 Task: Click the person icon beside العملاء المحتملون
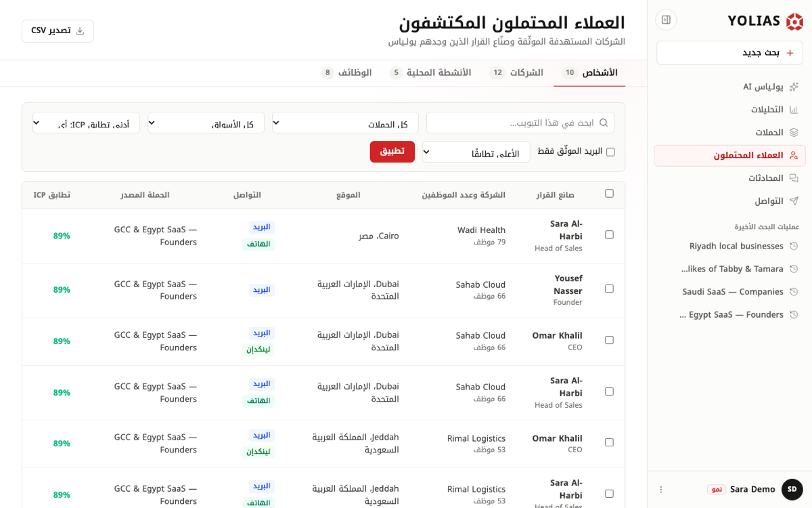pyautogui.click(x=794, y=155)
